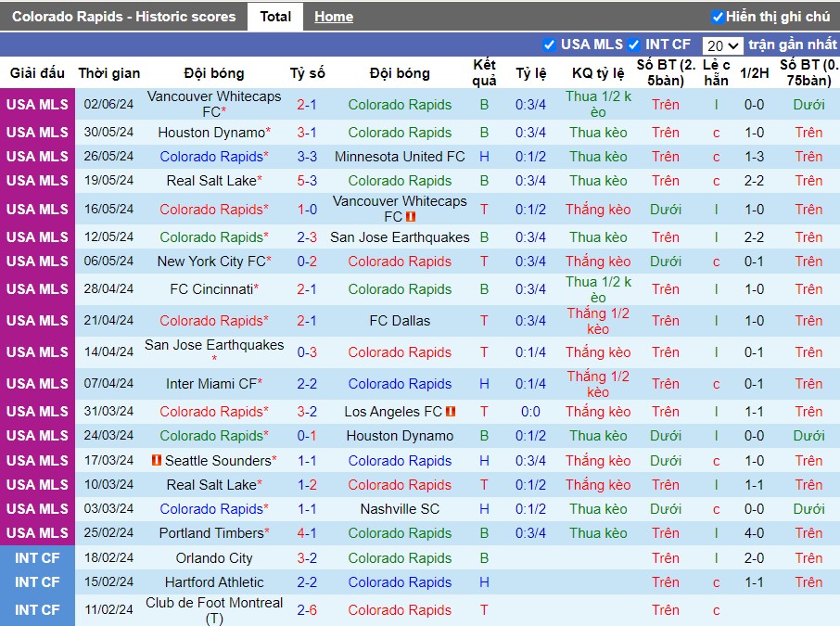
Task: Open Club de Foot Montreal team link
Action: tap(214, 610)
